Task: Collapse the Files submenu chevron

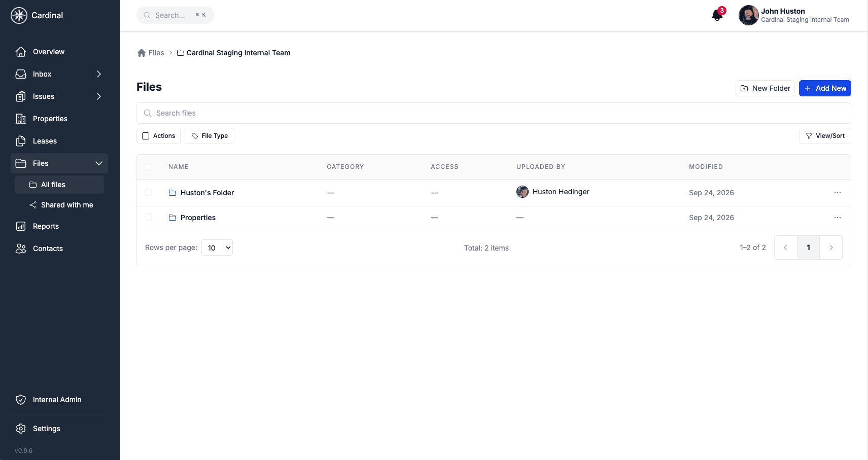Action: pos(99,163)
